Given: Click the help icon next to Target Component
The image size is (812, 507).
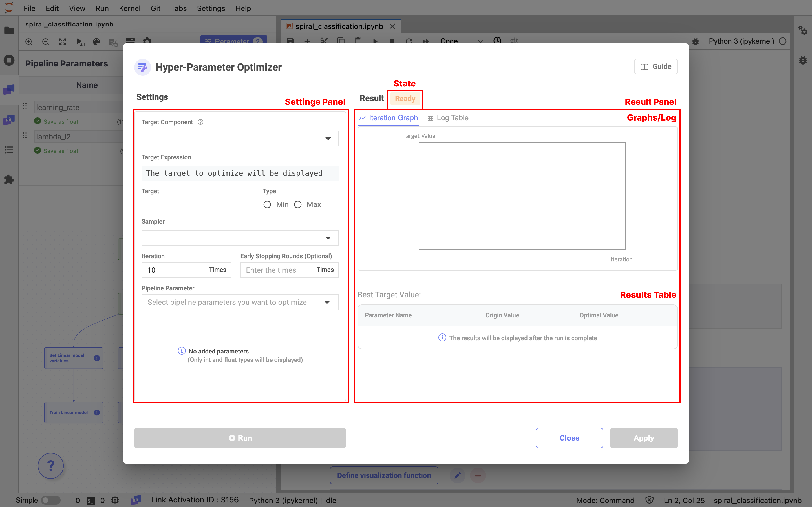Looking at the screenshot, I should pyautogui.click(x=200, y=122).
